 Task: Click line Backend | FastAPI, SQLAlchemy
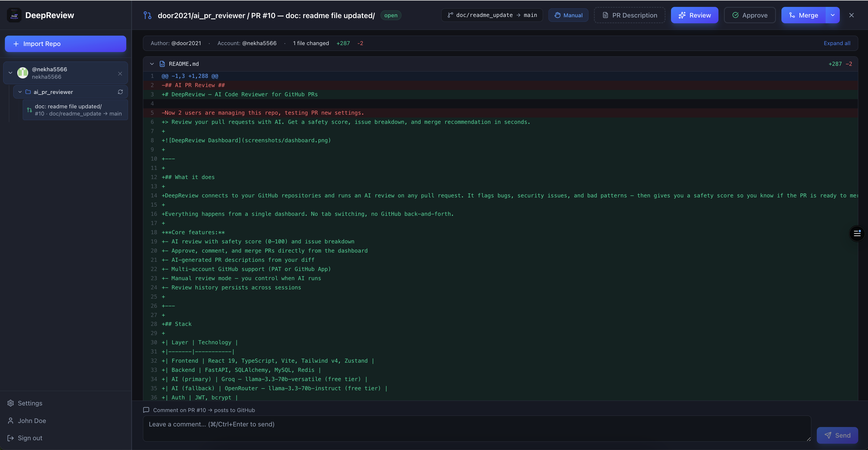click(500, 370)
